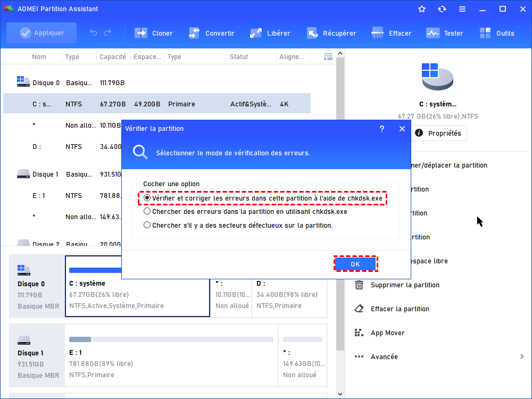Image resolution: width=532 pixels, height=399 pixels.
Task: Select the E : 1 partition row
Action: click(62, 195)
